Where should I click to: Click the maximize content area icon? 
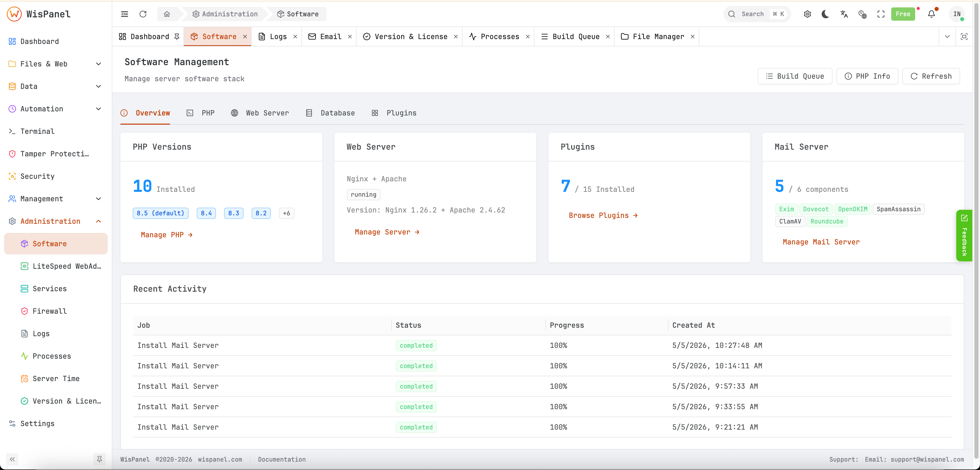click(x=964, y=37)
